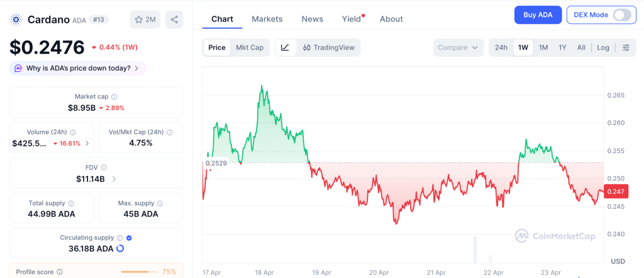Expand Volume (24h) details arrow

point(87,143)
